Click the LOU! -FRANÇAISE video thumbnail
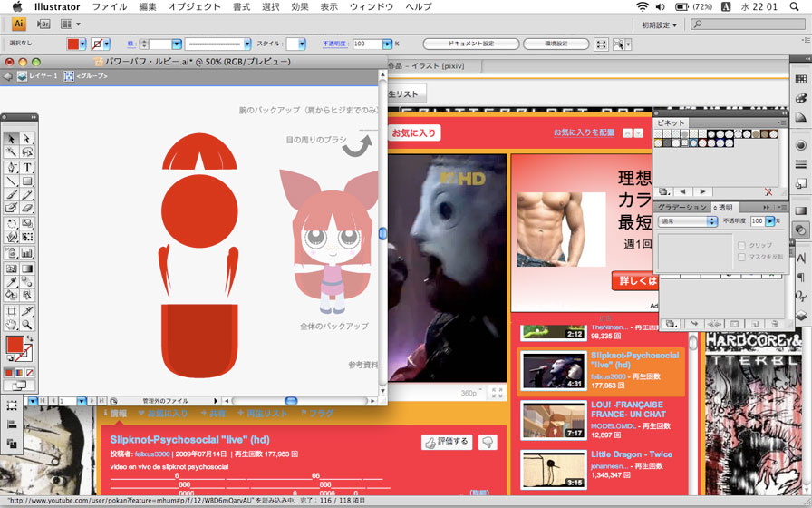The height and width of the screenshot is (508, 812). [x=553, y=420]
